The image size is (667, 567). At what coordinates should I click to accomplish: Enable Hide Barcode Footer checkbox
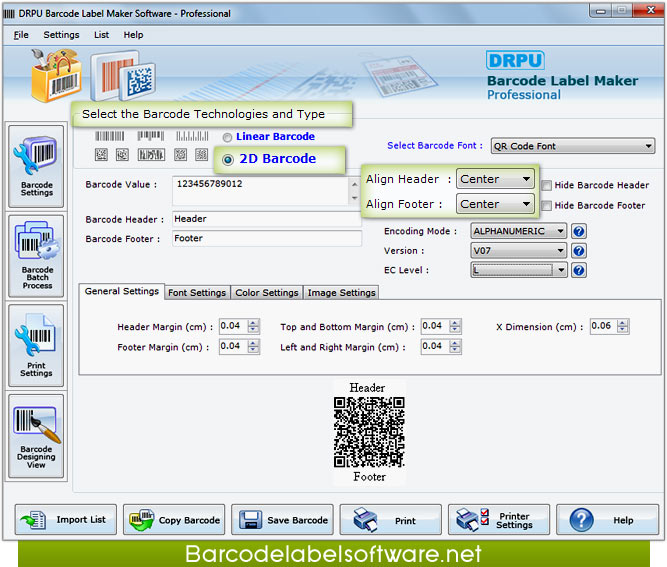pos(547,206)
